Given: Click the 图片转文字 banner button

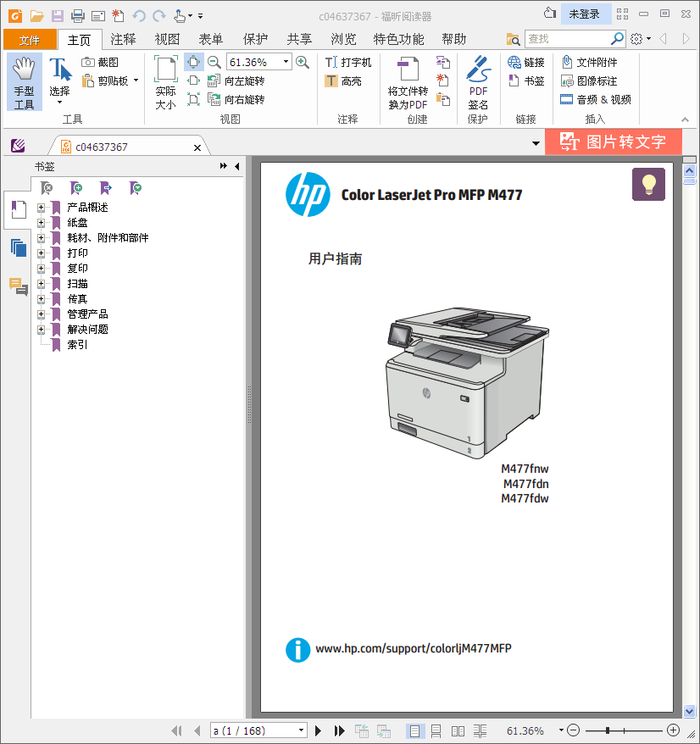Looking at the screenshot, I should (614, 142).
